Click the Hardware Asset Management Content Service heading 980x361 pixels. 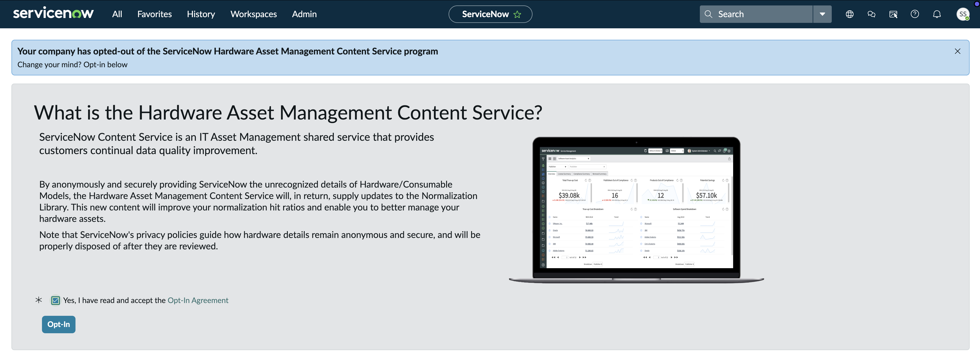tap(288, 112)
